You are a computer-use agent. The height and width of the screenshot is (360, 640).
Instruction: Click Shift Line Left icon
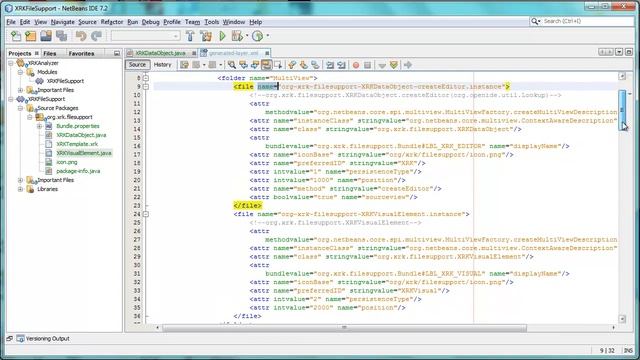click(330, 65)
